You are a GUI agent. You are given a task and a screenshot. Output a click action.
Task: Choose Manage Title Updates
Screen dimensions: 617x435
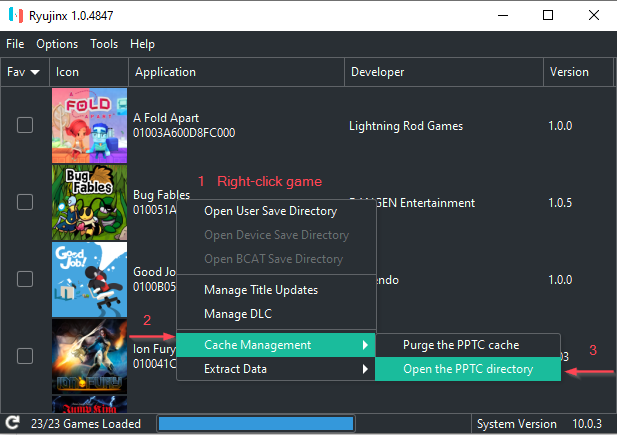coord(276,290)
